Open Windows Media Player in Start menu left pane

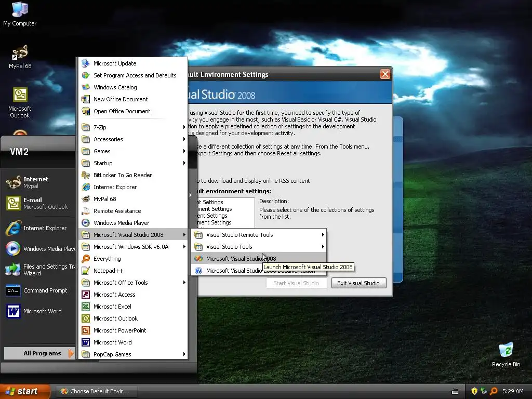click(39, 249)
